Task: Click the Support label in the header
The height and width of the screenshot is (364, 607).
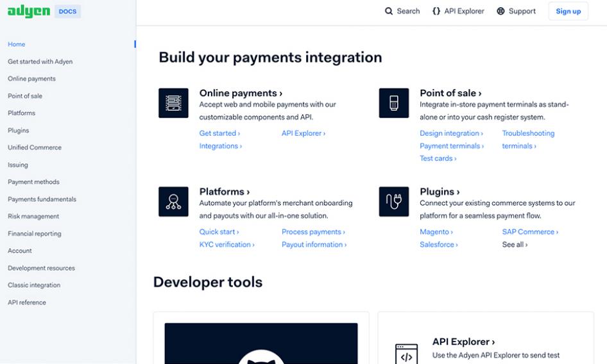Action: [x=522, y=12]
